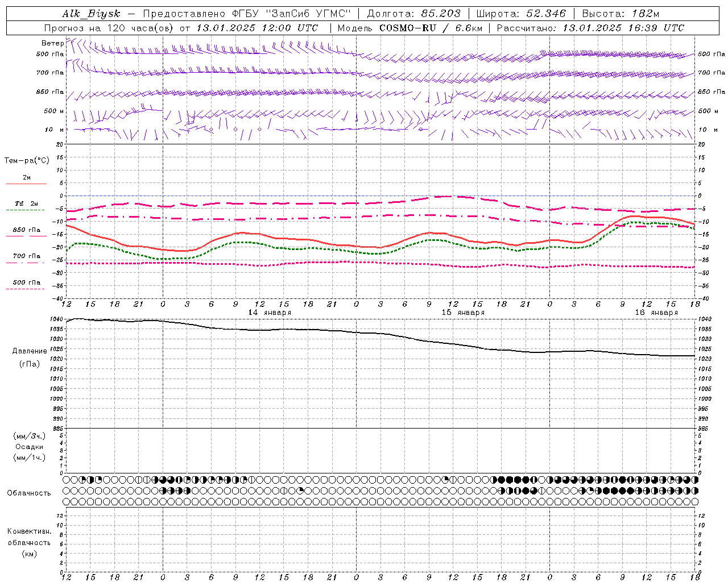728x582 pixels.
Task: Click the '(мм/1ч.)' precipitation unit label
Action: [30, 458]
